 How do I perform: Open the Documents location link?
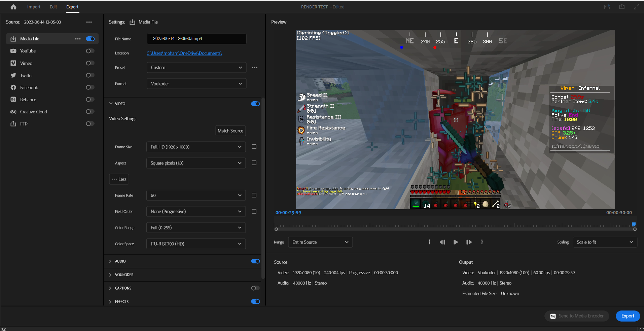(x=184, y=53)
